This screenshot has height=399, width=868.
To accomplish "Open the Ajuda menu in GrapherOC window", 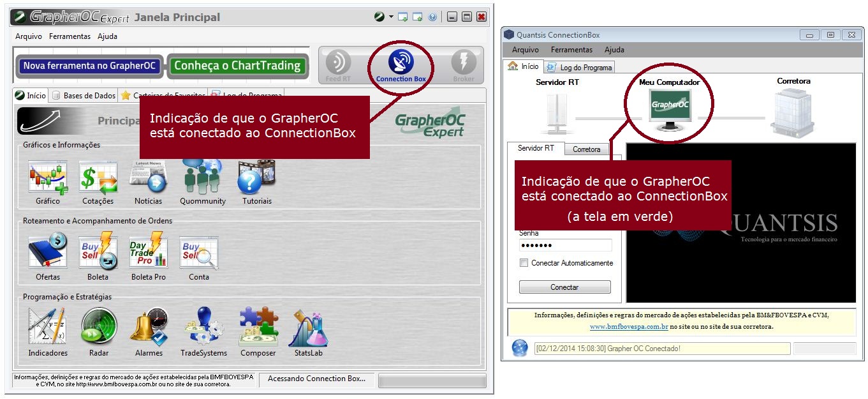I will coord(108,36).
